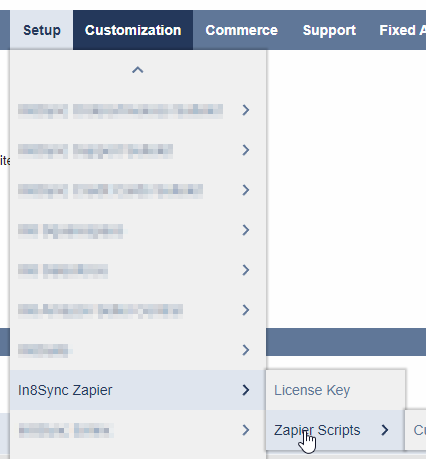Viewport: 426px width, 459px height.
Task: Select the partially visible Fixed A tab
Action: tap(402, 30)
